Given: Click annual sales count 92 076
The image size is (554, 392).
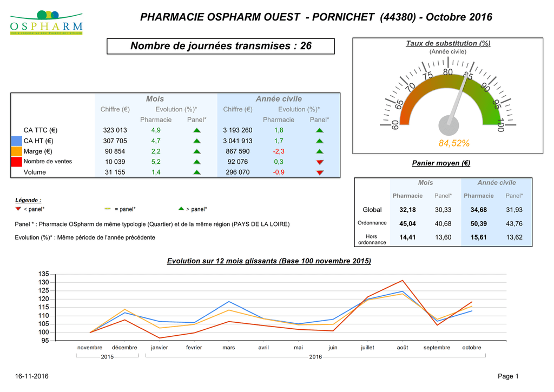Looking at the screenshot, I should coord(238,162).
